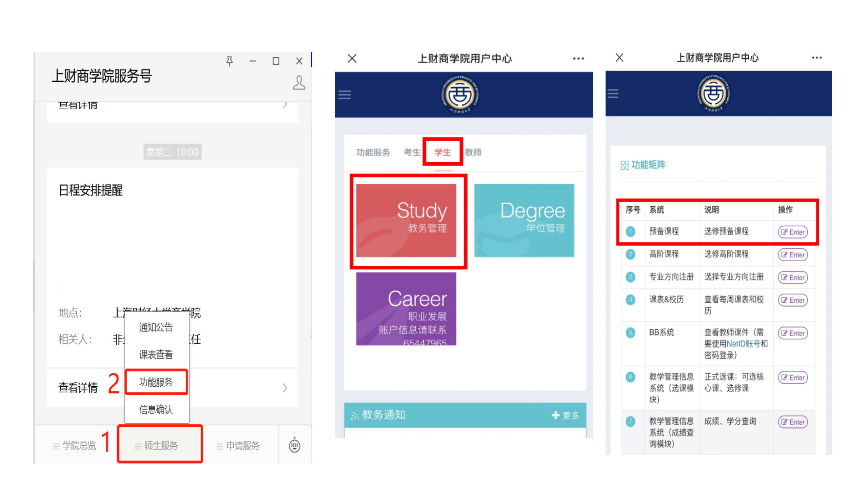The image size is (868, 488).
Task: Choose 课表查看 in the menu list
Action: point(156,354)
